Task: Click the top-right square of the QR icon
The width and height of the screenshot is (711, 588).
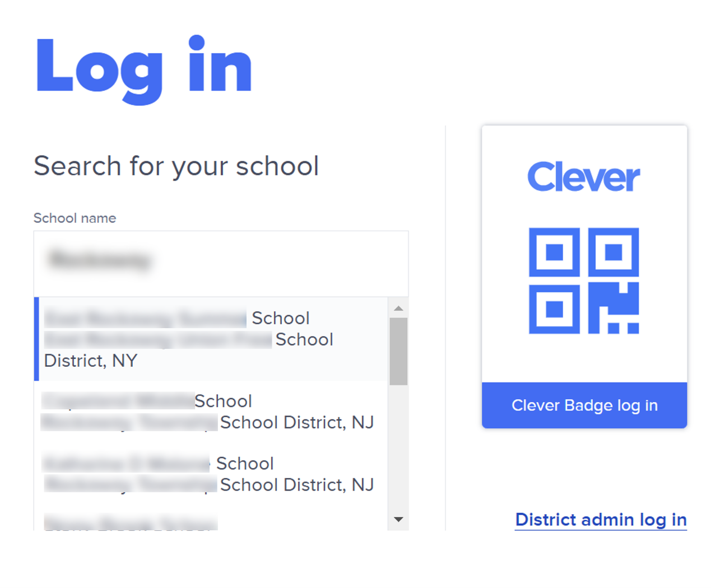Action: coord(614,252)
